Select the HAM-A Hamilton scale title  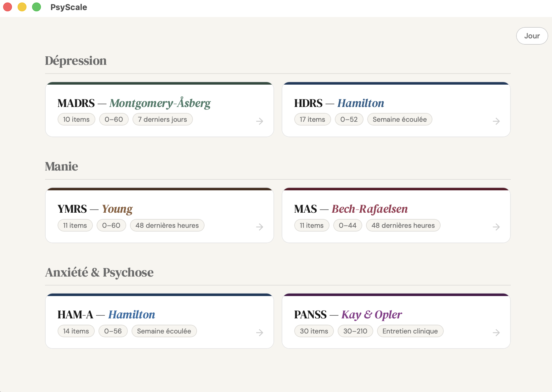(106, 315)
